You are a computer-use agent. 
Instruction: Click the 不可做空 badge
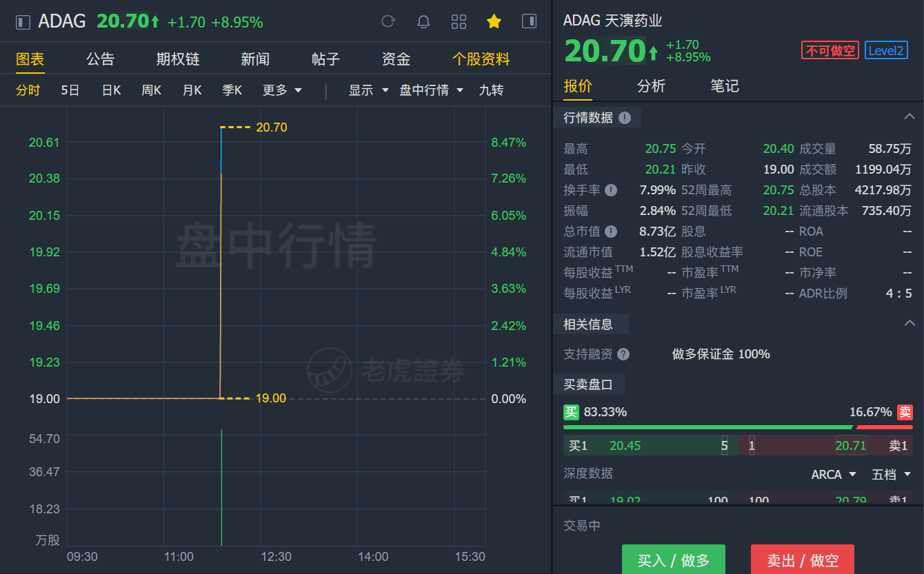tap(830, 50)
